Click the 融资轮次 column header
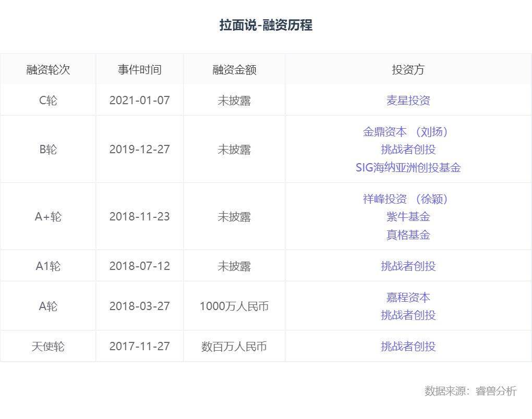The width and height of the screenshot is (532, 419). (48, 70)
